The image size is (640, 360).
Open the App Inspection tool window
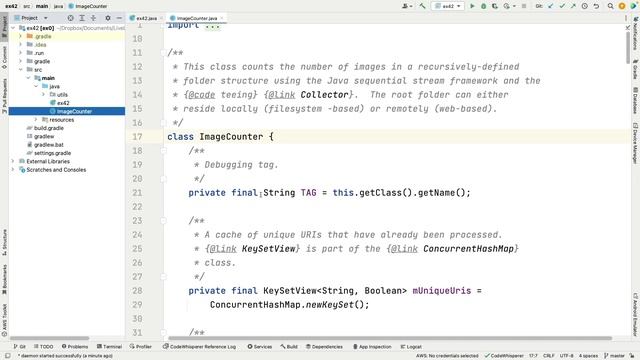click(x=372, y=347)
